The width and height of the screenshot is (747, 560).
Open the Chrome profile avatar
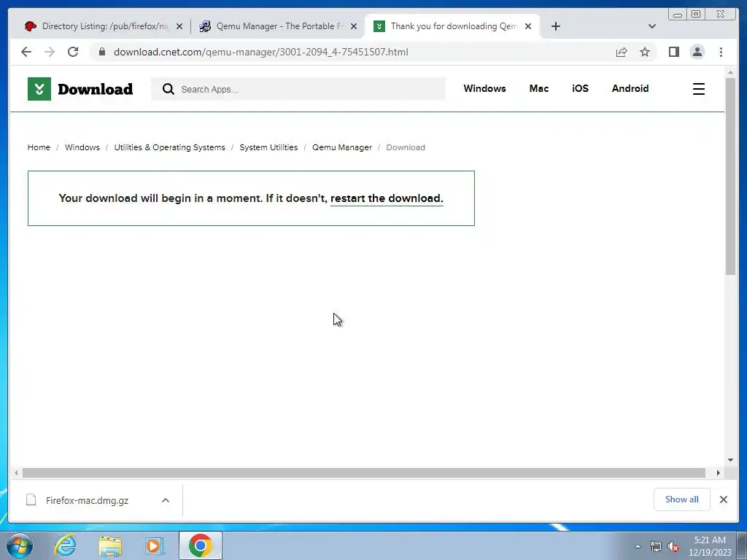[x=697, y=52]
